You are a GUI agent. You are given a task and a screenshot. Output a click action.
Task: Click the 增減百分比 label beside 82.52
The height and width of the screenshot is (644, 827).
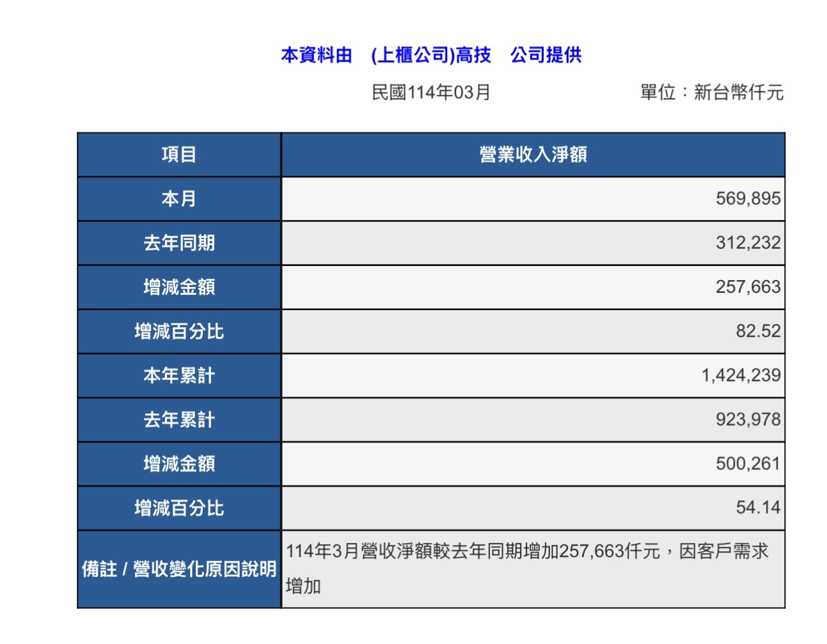[x=179, y=331]
